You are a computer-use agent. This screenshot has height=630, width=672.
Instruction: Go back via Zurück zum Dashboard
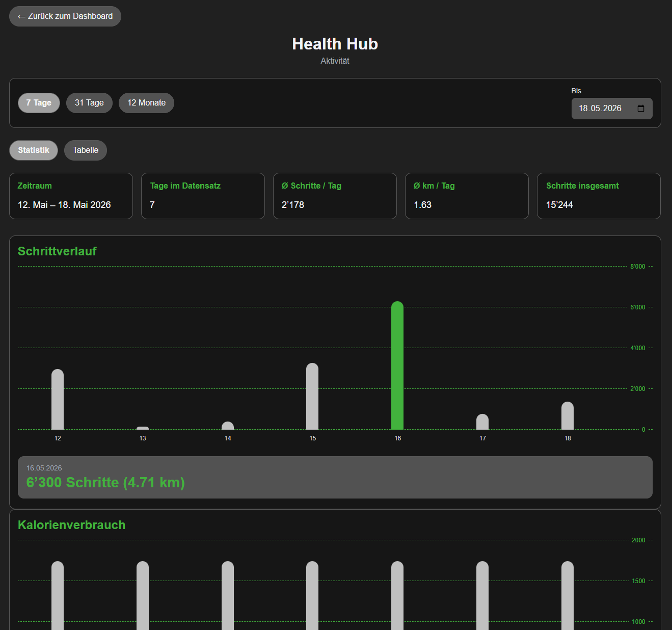[x=65, y=16]
